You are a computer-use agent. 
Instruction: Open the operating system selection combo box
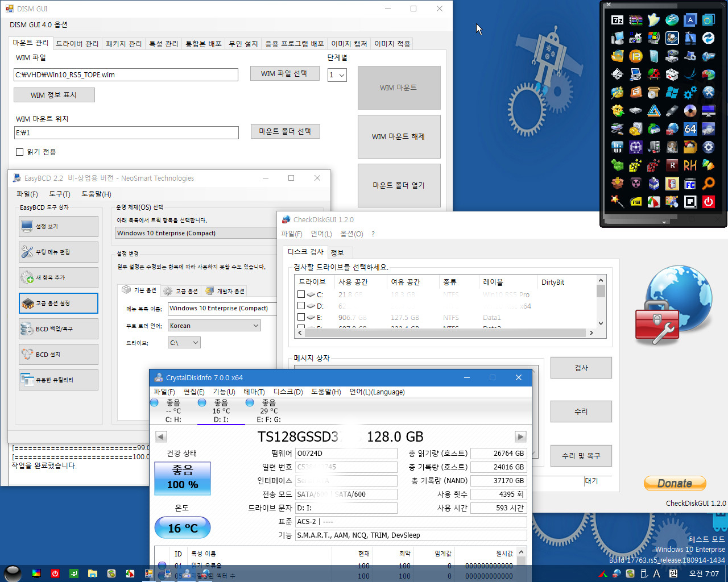pos(196,233)
